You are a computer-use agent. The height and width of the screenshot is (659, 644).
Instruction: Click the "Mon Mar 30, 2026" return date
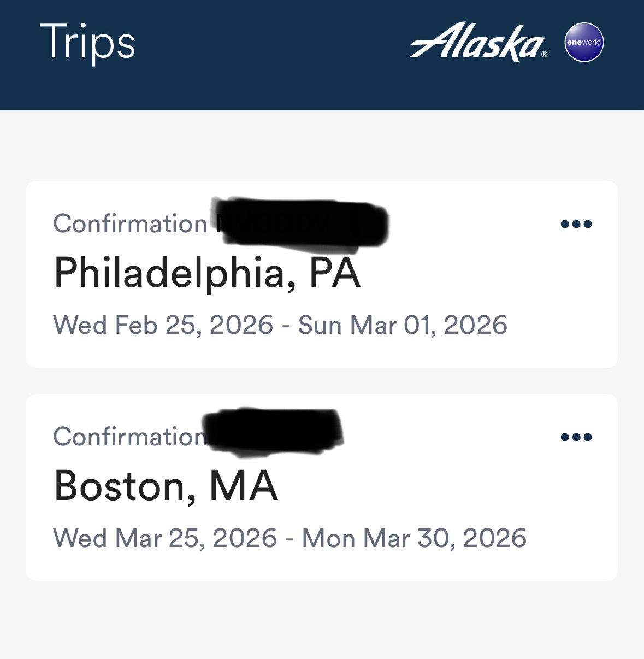click(x=414, y=538)
